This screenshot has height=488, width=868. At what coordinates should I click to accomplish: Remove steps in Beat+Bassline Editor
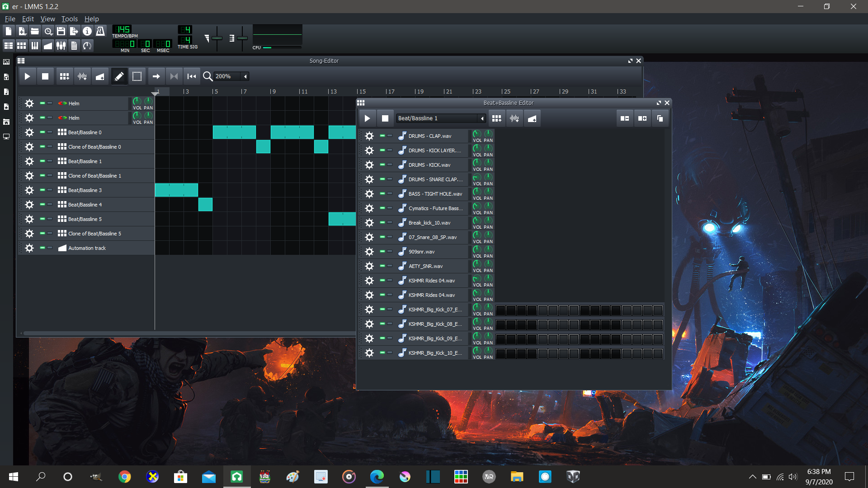pos(625,118)
